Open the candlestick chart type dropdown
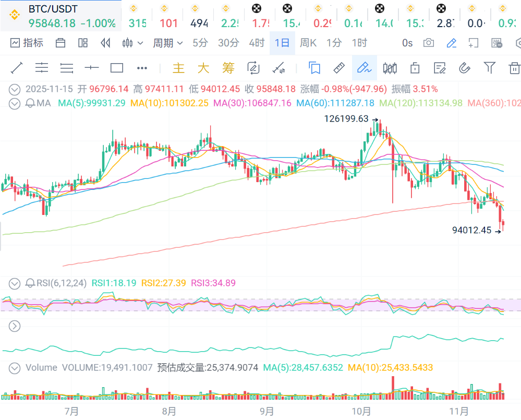The width and height of the screenshot is (521, 420). [x=132, y=43]
